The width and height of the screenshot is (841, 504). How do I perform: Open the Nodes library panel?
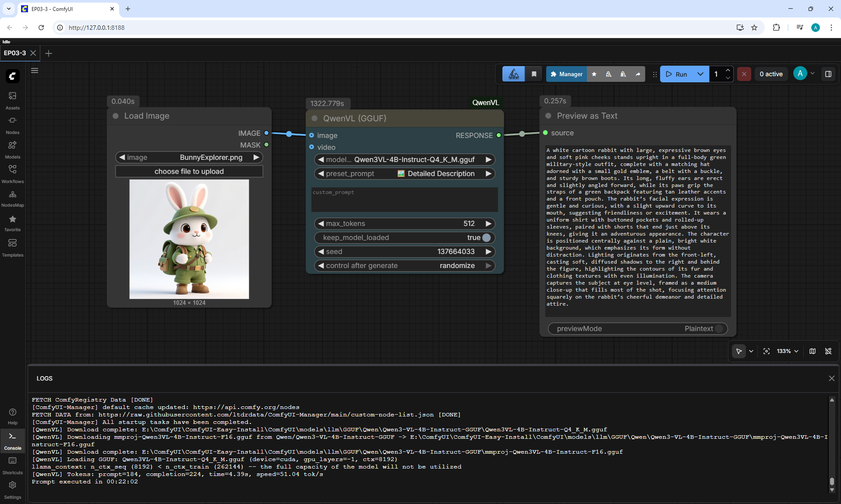tap(12, 125)
